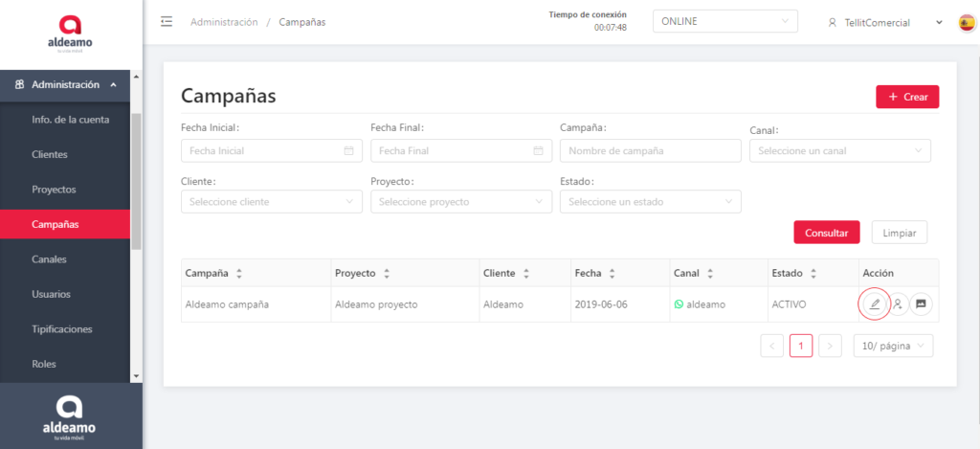
Task: Click the Consultar button
Action: [x=826, y=233]
